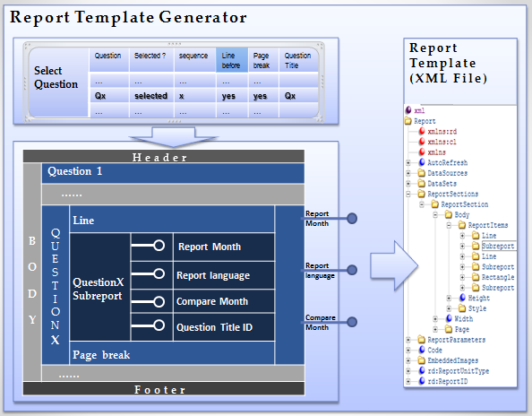Click the blue Report language connector circle

[352, 270]
